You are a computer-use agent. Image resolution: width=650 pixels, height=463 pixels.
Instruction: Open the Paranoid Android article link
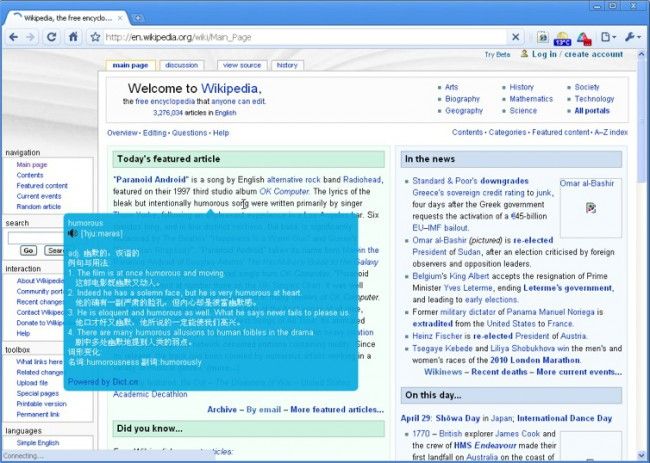pos(151,179)
